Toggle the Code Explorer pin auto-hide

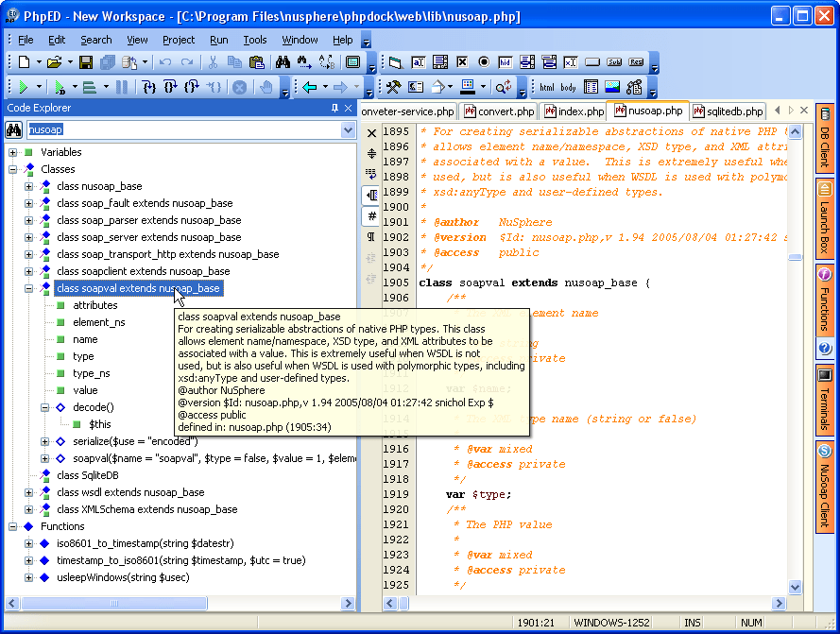(335, 109)
